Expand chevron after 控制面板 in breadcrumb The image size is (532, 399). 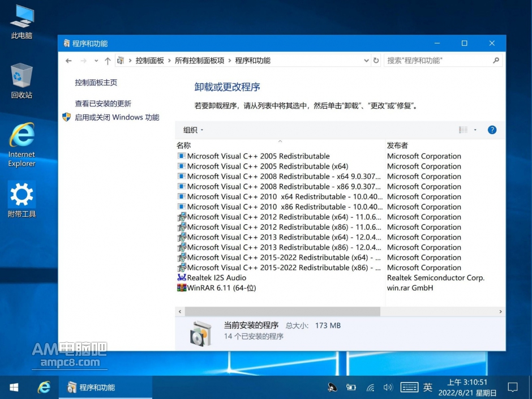tap(169, 61)
